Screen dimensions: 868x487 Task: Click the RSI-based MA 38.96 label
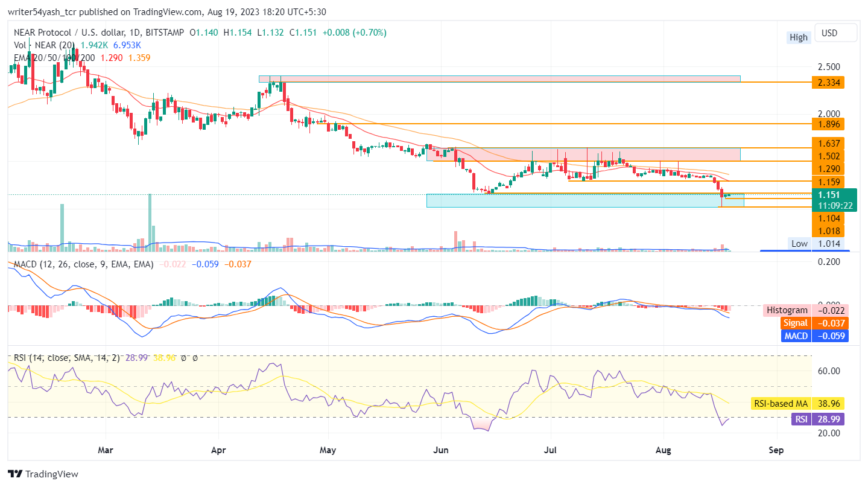pos(831,403)
